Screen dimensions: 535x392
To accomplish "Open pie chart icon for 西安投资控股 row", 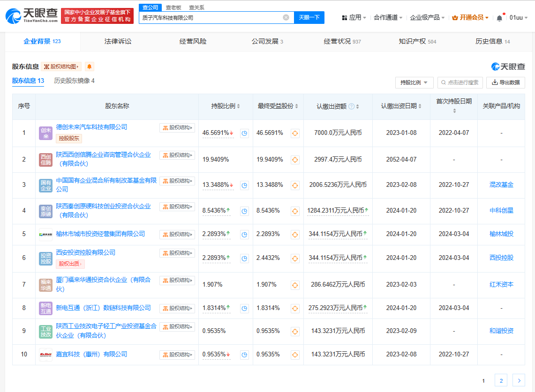I will (x=244, y=258).
